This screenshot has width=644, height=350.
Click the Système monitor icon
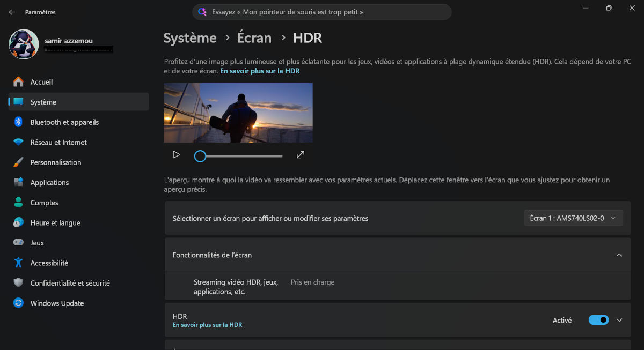(x=18, y=102)
